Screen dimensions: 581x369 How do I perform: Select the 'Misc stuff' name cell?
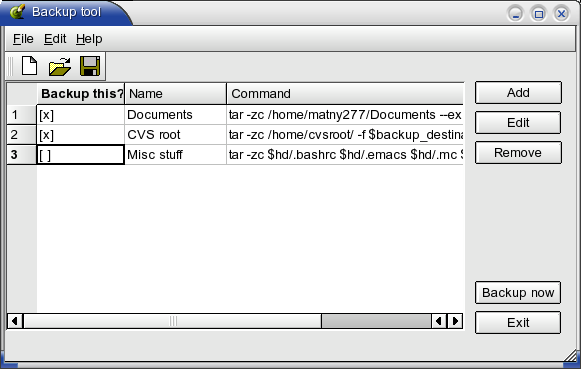[x=175, y=154]
